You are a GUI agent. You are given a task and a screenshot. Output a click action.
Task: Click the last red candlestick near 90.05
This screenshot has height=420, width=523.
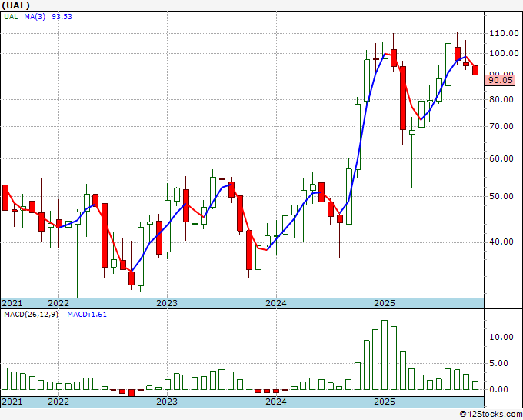point(475,71)
